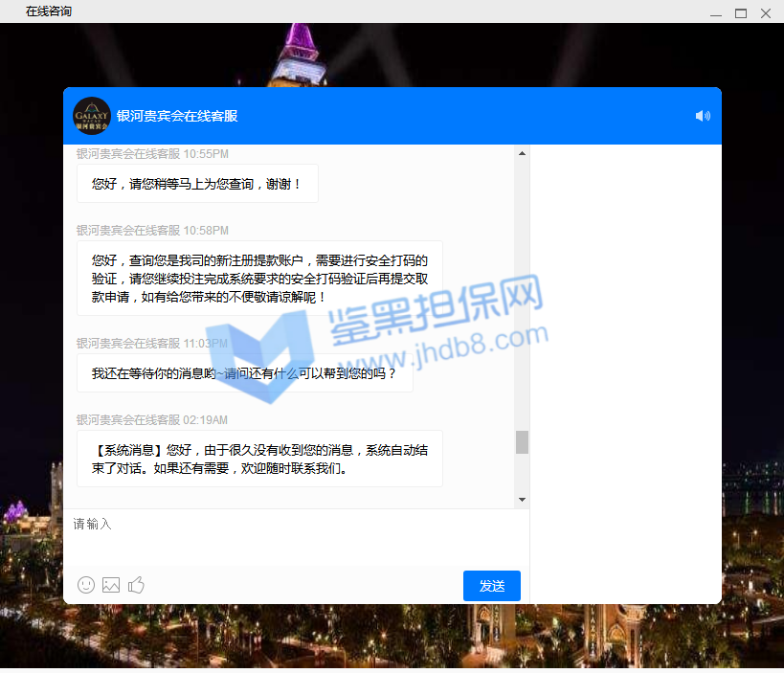The width and height of the screenshot is (784, 673).
Task: Close the 在线咨询 window
Action: click(x=766, y=13)
